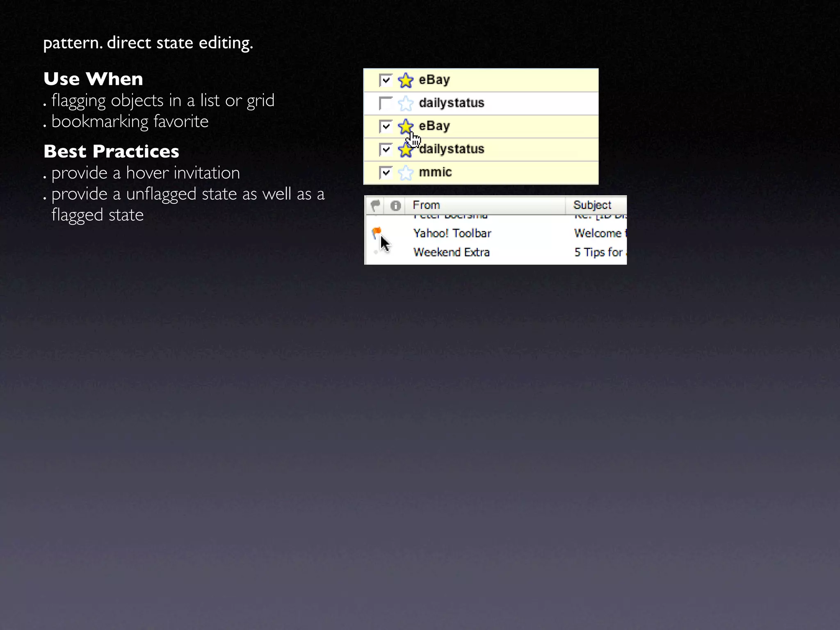This screenshot has height=630, width=840.
Task: Unstar the checked dailystatus row
Action: tap(405, 150)
